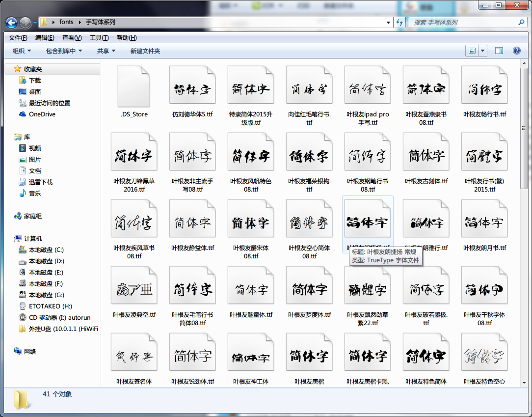Click the 新建文件夹 button

pos(145,51)
